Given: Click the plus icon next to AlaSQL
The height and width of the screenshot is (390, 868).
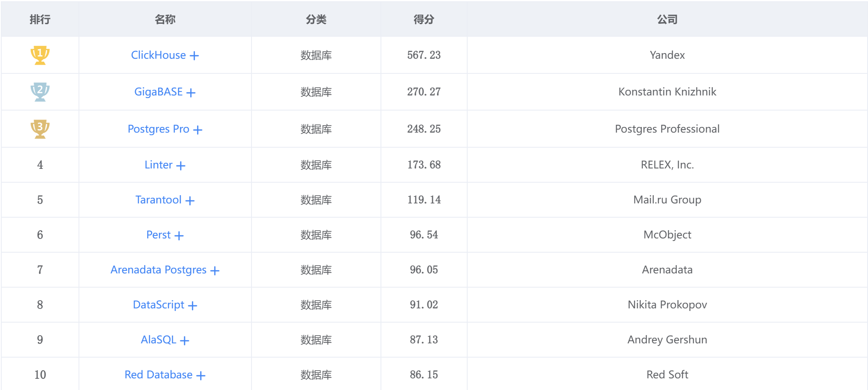Looking at the screenshot, I should click(185, 340).
